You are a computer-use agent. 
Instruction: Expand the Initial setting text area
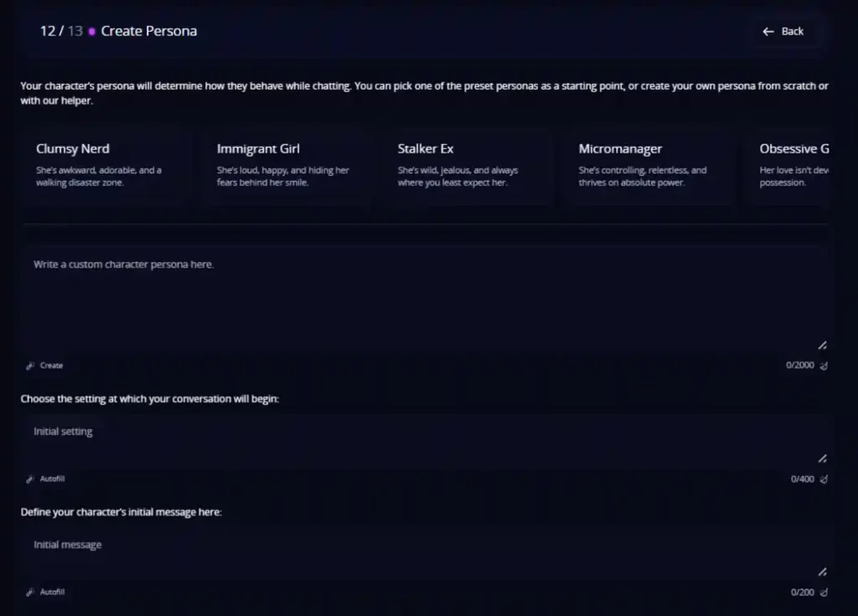coord(822,458)
